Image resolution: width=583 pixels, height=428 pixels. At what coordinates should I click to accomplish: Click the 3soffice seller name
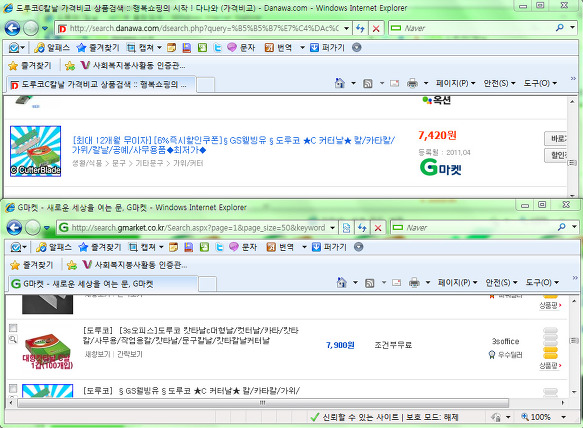point(505,341)
